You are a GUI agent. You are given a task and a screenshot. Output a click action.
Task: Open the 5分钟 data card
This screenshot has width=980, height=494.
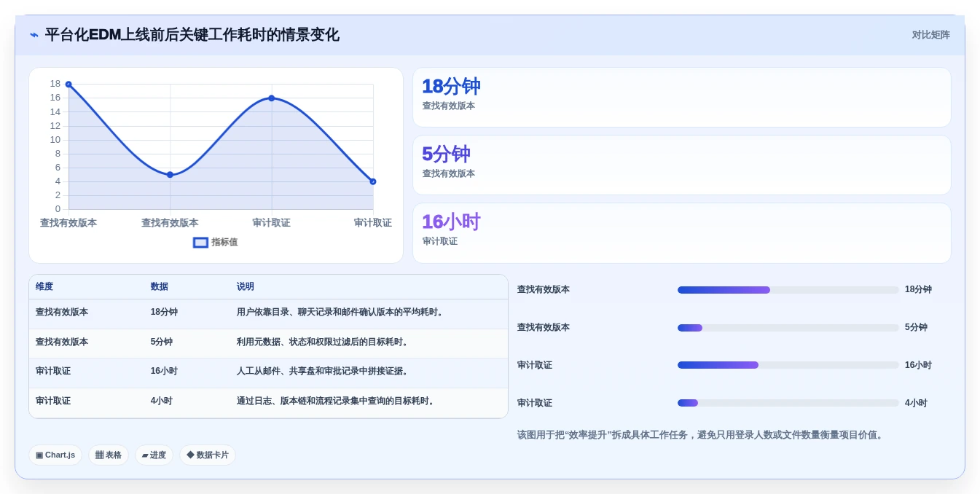(x=682, y=165)
